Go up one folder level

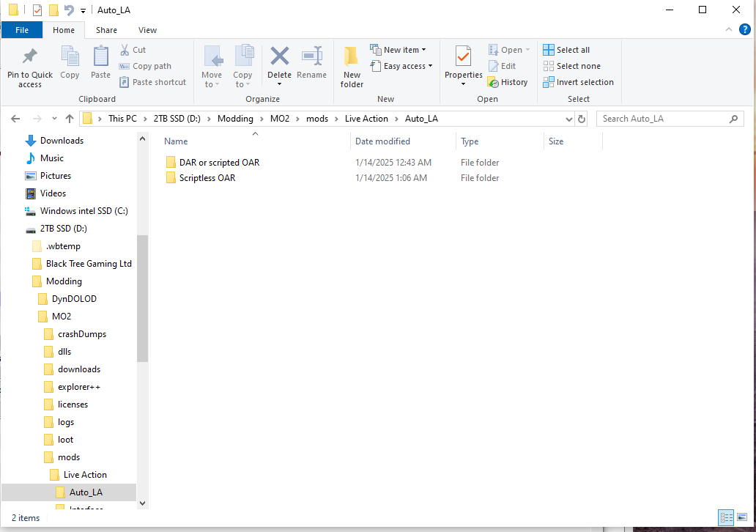[70, 119]
